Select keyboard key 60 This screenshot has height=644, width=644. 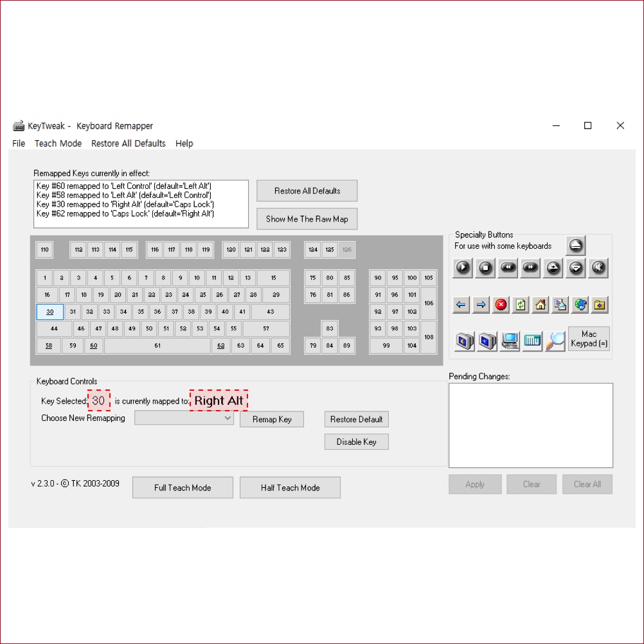pyautogui.click(x=94, y=346)
